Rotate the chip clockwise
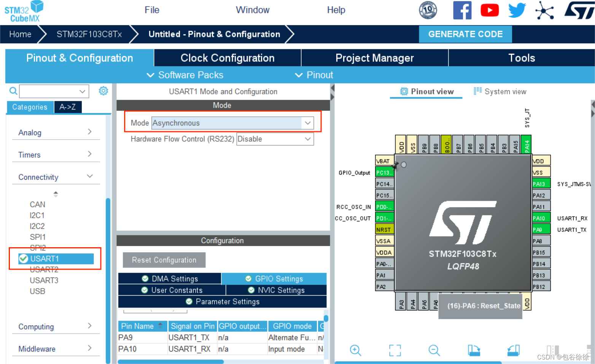Viewport: 595px width, 364px height. coord(474,350)
